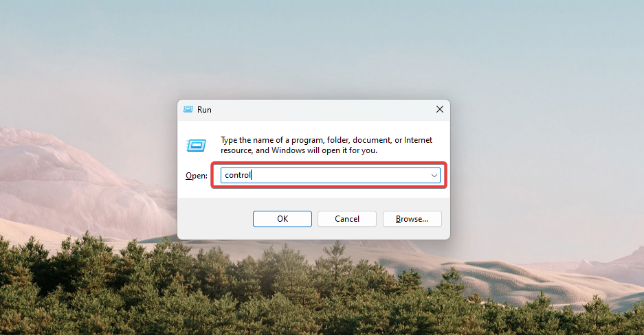Viewport: 644px width, 335px height.
Task: Click the small Run icon in title bar
Action: click(x=188, y=109)
